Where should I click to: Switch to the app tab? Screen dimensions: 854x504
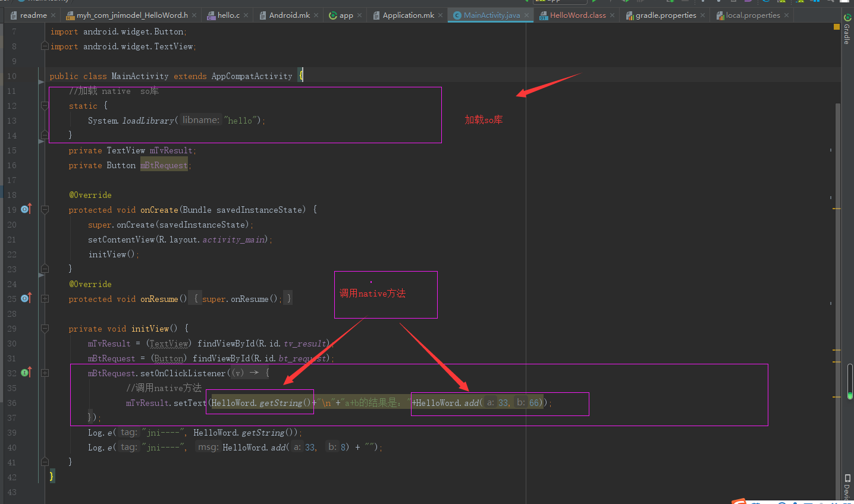click(x=346, y=15)
